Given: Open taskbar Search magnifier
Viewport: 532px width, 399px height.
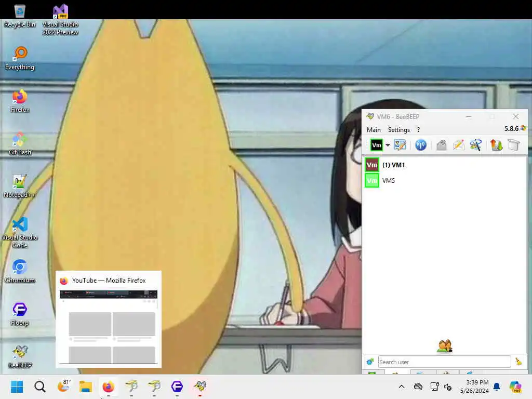Looking at the screenshot, I should tap(39, 387).
